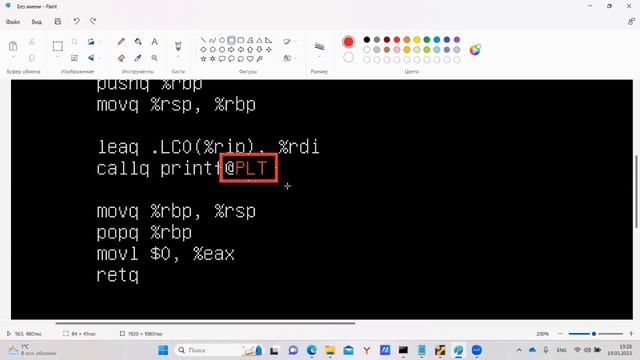Open the Mail app from taskbar
The height and width of the screenshot is (360, 640).
(348, 350)
